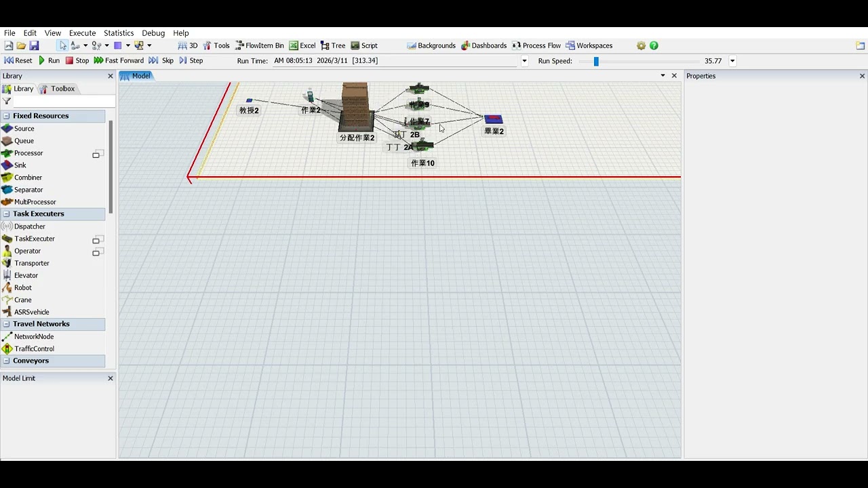Viewport: 868px width, 488px height.
Task: Open the Script console
Action: 364,45
